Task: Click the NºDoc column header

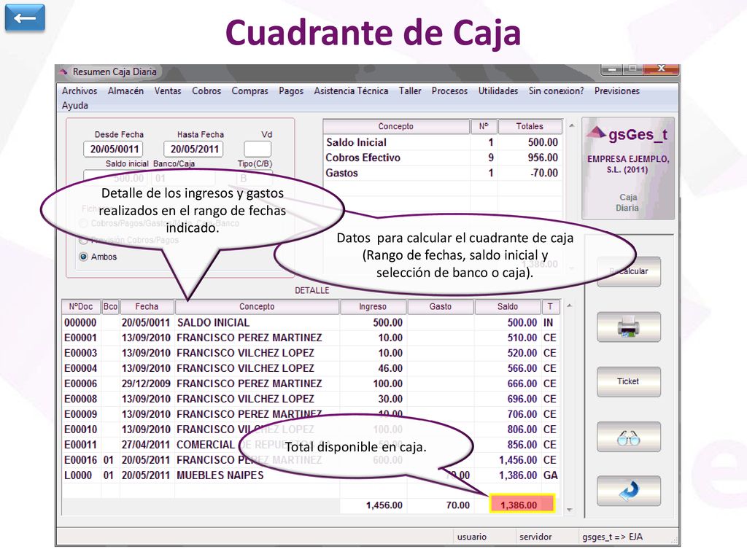Action: pyautogui.click(x=81, y=307)
